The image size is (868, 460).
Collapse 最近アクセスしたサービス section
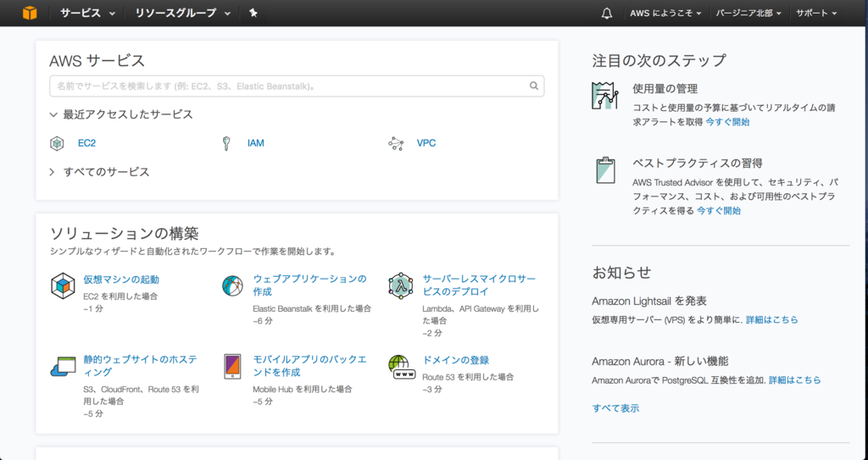(121, 114)
